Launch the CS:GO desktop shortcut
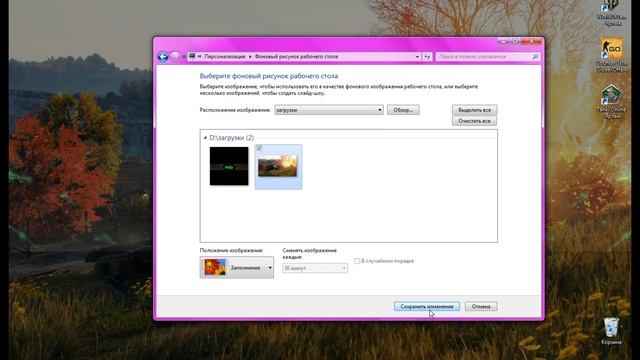Viewport: 640px width, 360px height. point(611,55)
